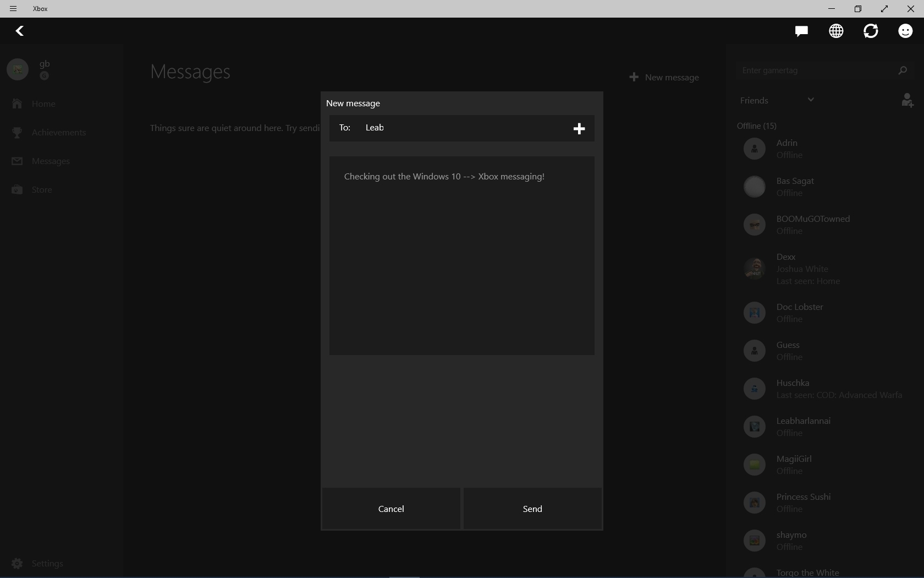The height and width of the screenshot is (578, 924).
Task: Select friend Guess
Action: coord(825,351)
